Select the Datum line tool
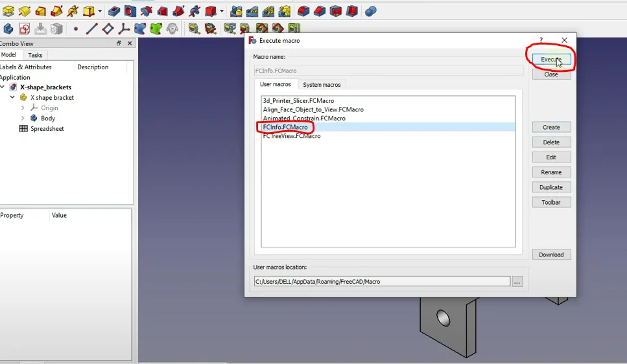This screenshot has height=364, width=627. 91,28
